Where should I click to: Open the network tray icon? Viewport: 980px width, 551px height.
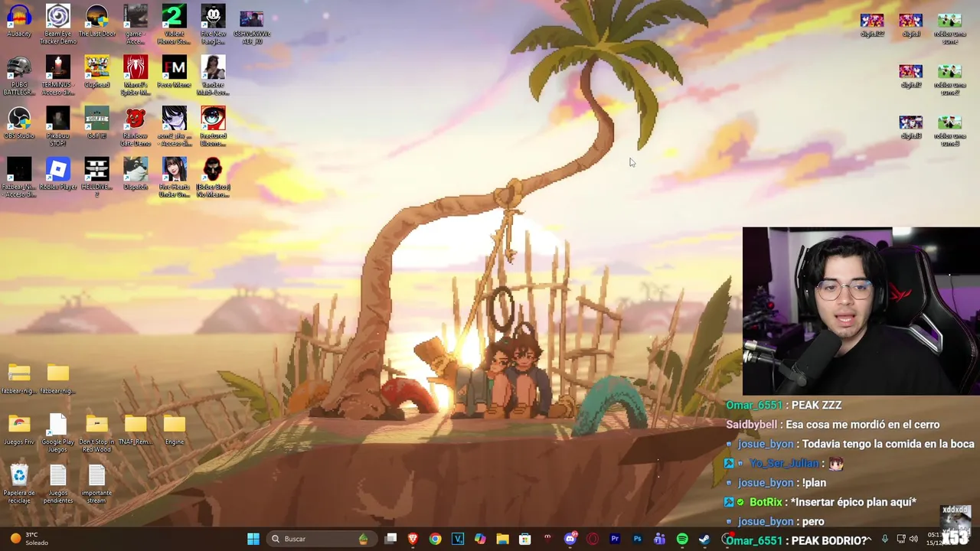pyautogui.click(x=901, y=539)
